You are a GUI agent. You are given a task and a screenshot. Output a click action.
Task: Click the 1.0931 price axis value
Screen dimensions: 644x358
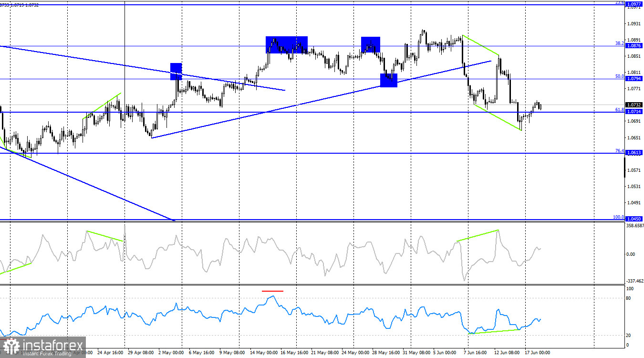(634, 23)
